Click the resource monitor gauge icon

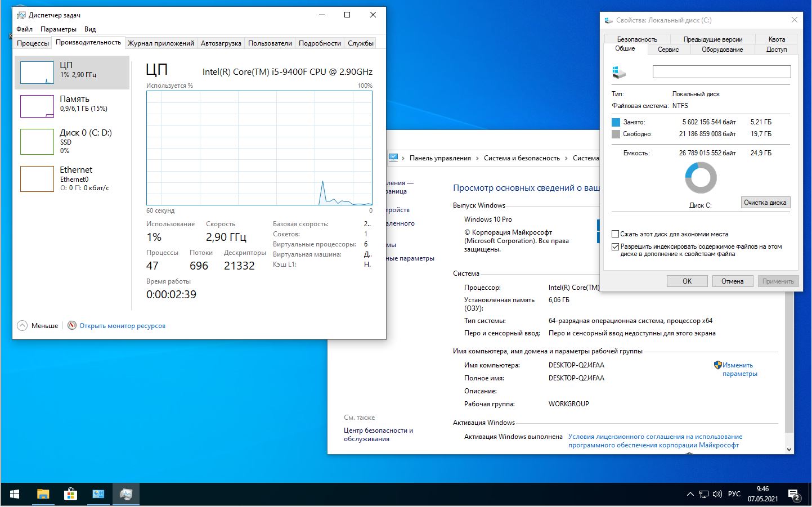pyautogui.click(x=72, y=325)
